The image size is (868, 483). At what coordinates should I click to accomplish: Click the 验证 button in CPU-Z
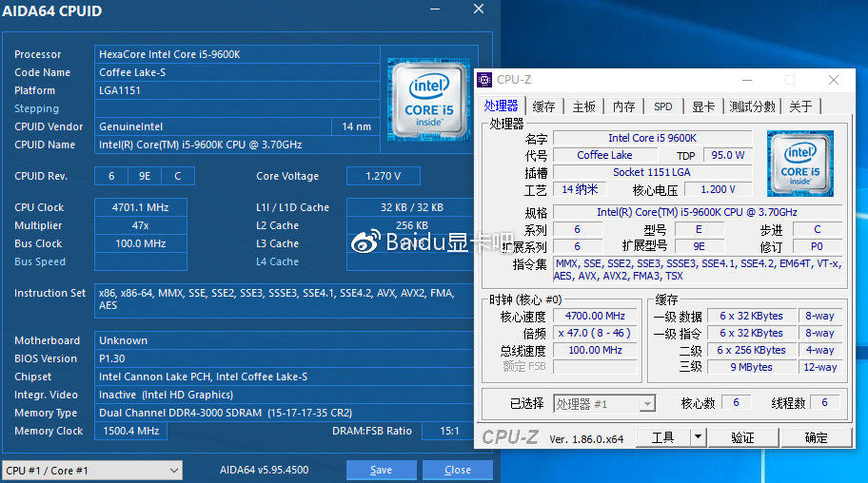(x=743, y=437)
